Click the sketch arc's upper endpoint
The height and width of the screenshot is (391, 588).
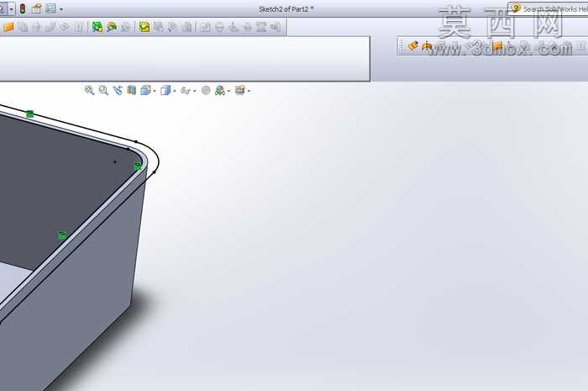(136, 141)
